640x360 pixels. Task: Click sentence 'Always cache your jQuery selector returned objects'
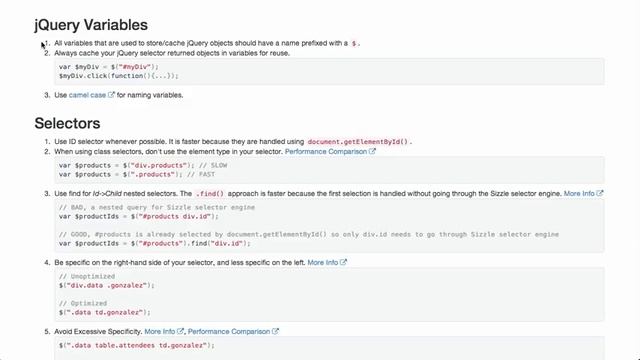pos(172,53)
